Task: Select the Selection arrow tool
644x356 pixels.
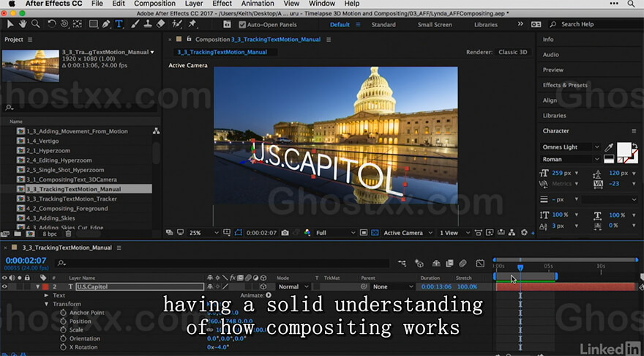Action: coord(10,24)
